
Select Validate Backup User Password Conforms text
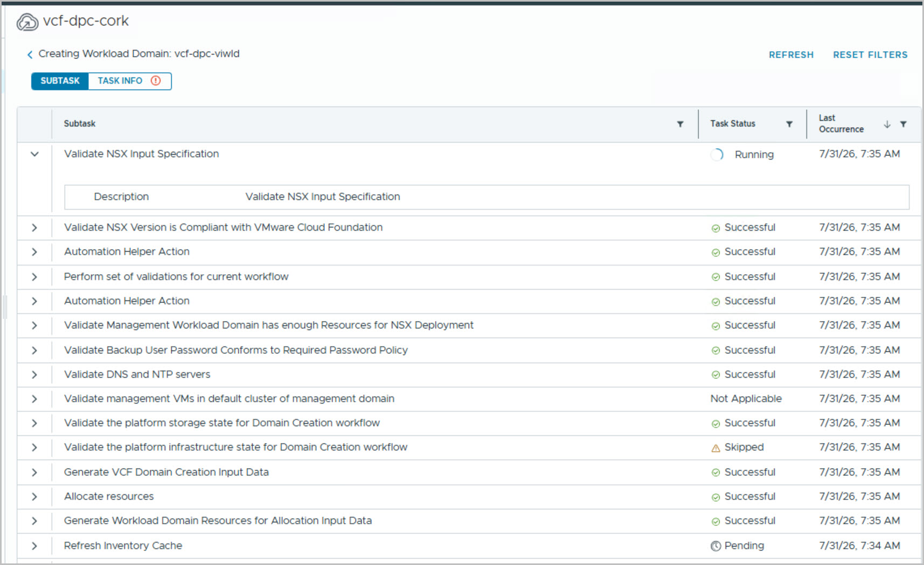pyautogui.click(x=236, y=350)
